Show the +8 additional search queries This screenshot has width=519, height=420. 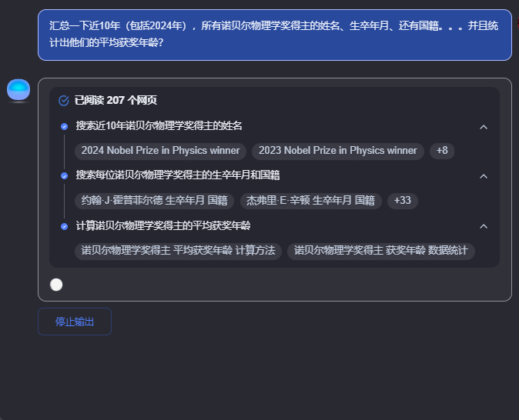click(442, 151)
